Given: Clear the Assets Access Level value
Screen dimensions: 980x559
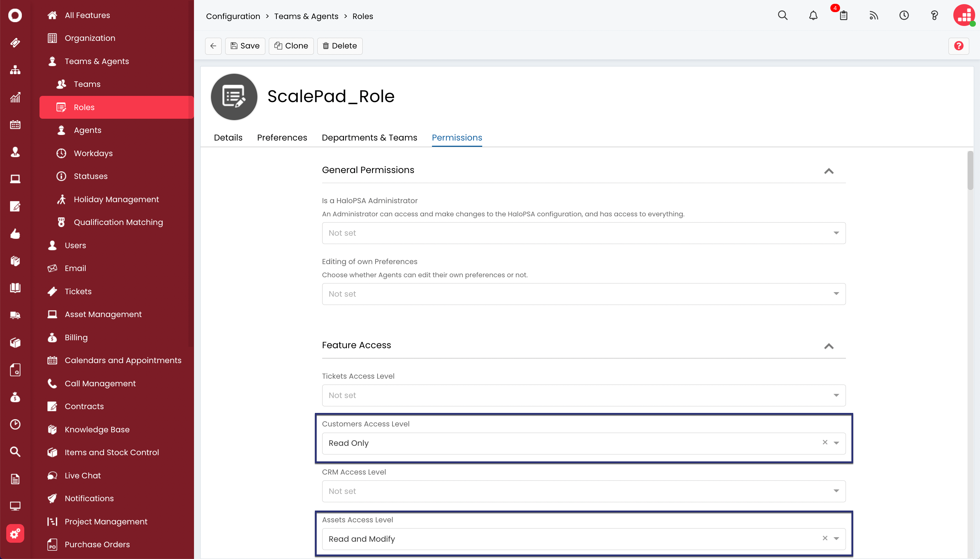Looking at the screenshot, I should (x=825, y=538).
